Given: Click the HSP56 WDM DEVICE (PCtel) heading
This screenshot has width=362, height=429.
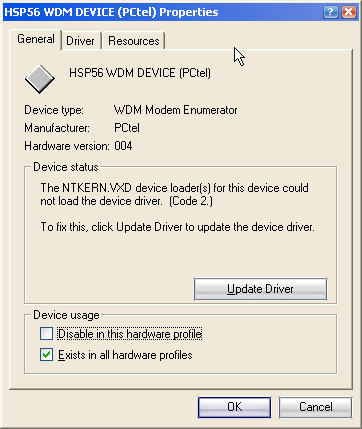Looking at the screenshot, I should pyautogui.click(x=140, y=73).
